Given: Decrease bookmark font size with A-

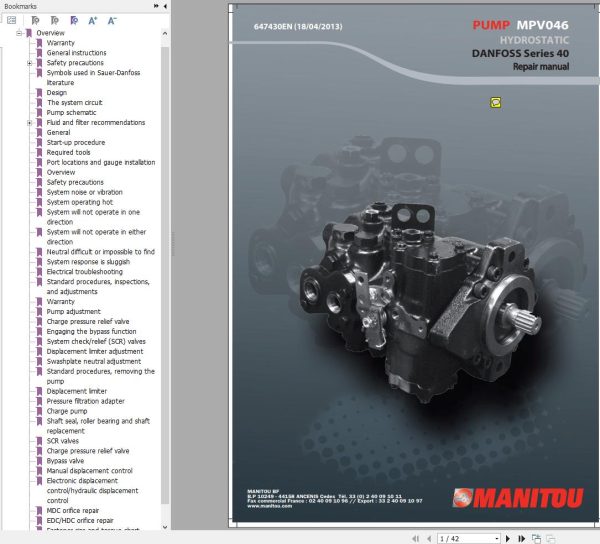Looking at the screenshot, I should tap(112, 20).
